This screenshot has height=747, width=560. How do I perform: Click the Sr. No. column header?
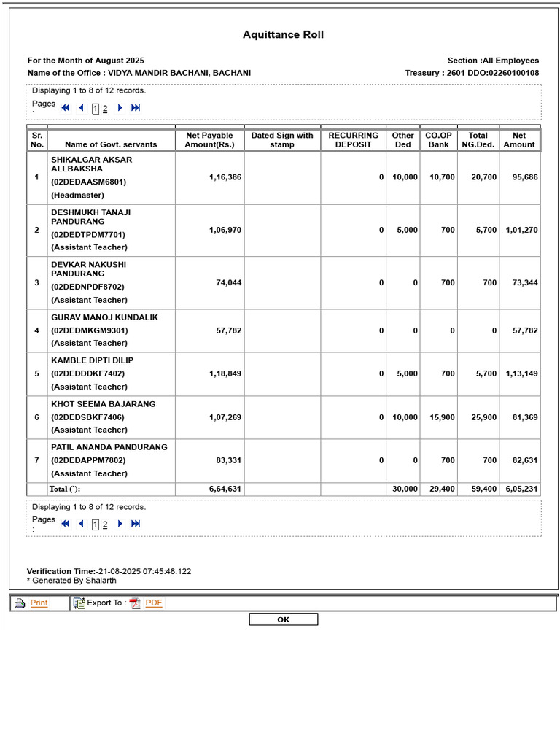[x=37, y=140]
